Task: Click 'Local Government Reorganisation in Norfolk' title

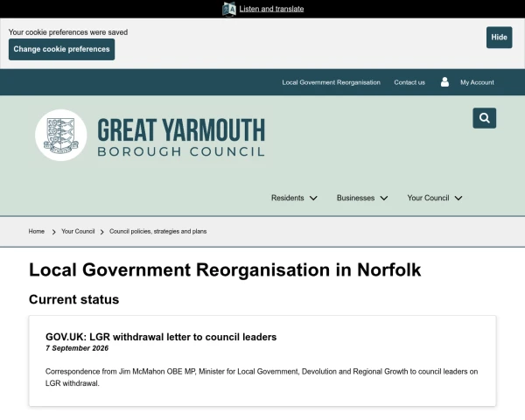Action: 225,270
